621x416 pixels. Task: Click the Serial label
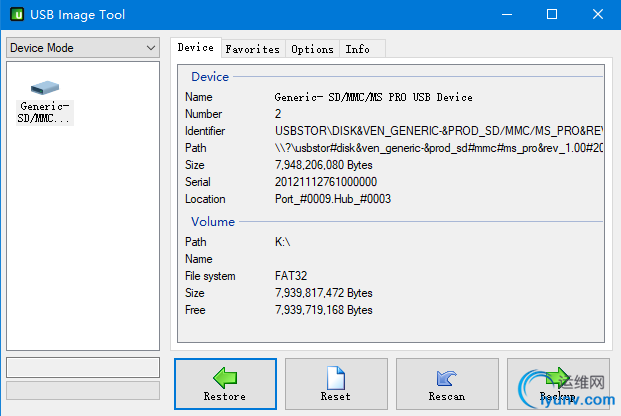pyautogui.click(x=198, y=182)
